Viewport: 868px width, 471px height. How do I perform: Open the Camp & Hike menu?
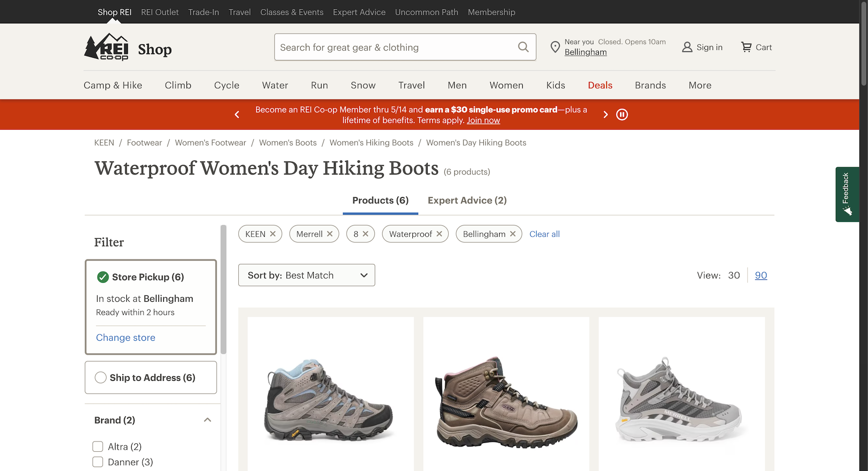(113, 85)
